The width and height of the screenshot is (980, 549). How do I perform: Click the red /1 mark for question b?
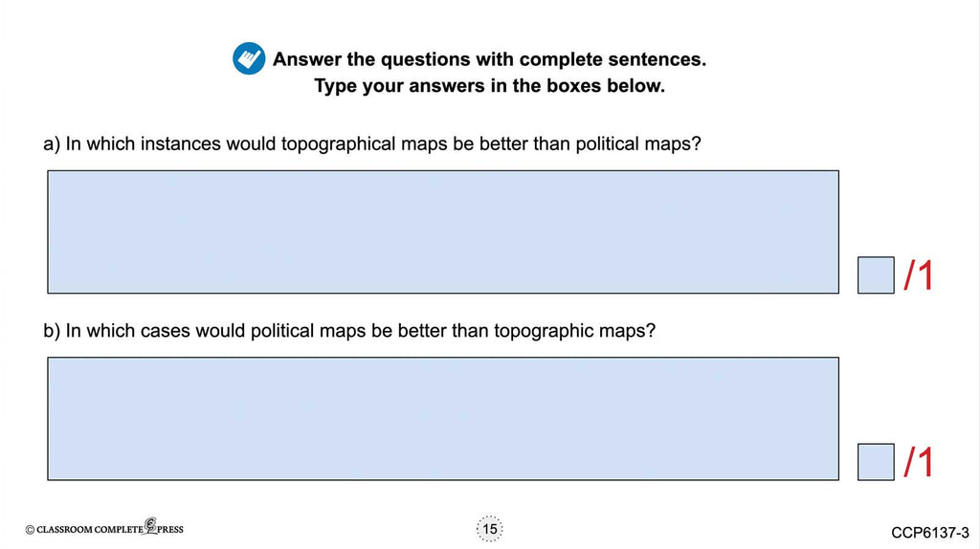tap(918, 462)
